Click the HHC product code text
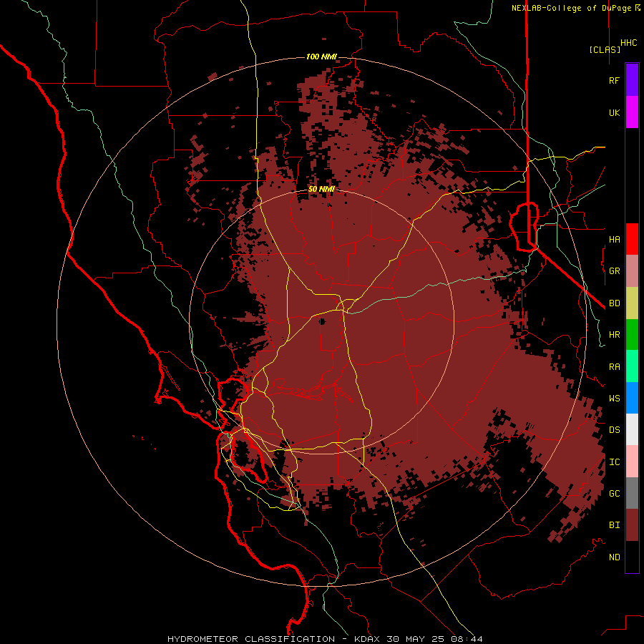The height and width of the screenshot is (644, 644). click(x=629, y=43)
